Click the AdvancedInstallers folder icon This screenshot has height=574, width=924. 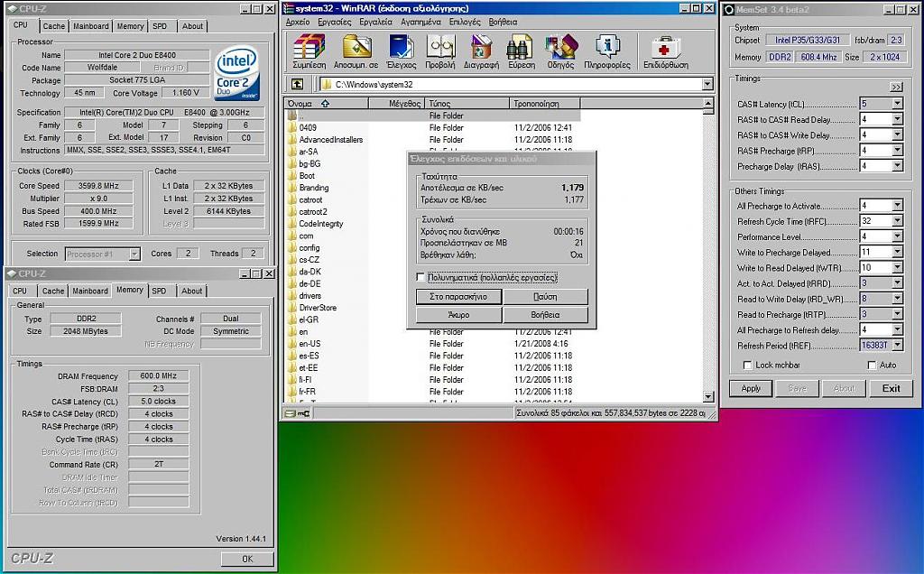pos(292,140)
